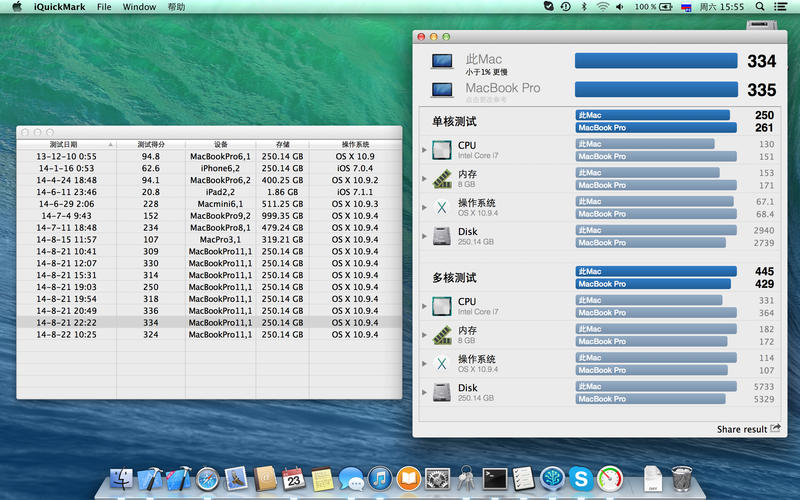Open the Apple menu
Screen dimensions: 800x500
pyautogui.click(x=17, y=7)
